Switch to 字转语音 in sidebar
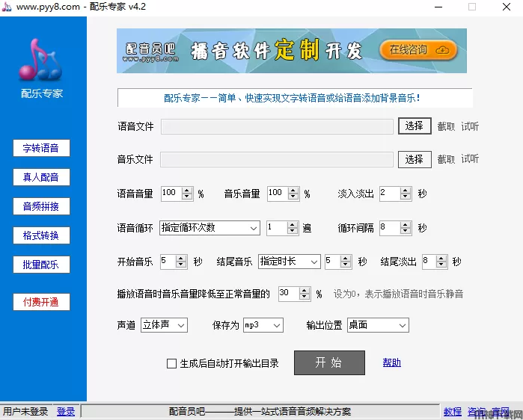 [x=41, y=148]
